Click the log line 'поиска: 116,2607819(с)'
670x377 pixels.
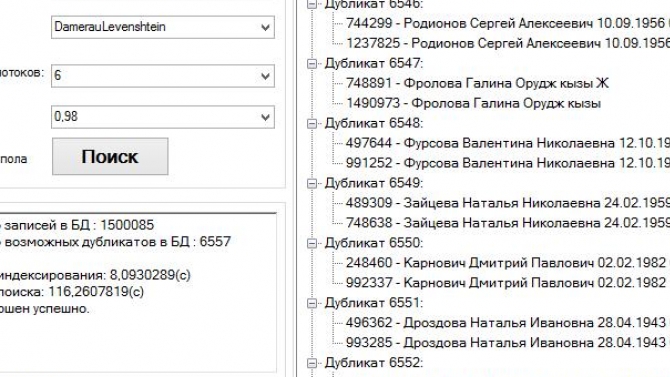tap(72, 292)
